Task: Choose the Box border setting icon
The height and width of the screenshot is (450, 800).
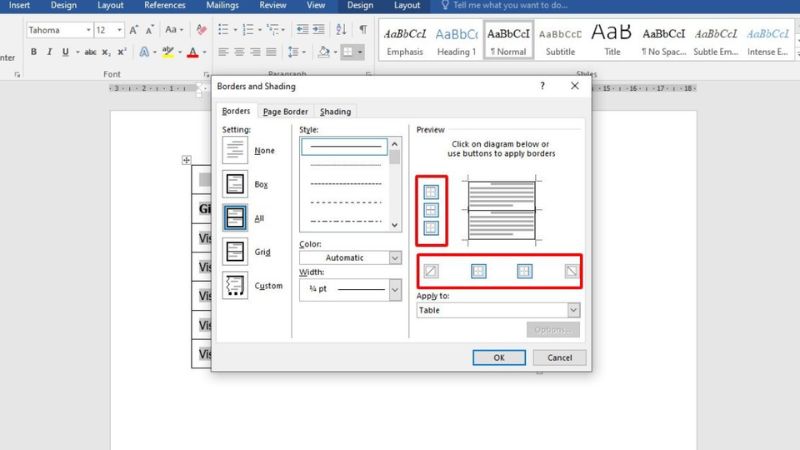Action: [235, 185]
